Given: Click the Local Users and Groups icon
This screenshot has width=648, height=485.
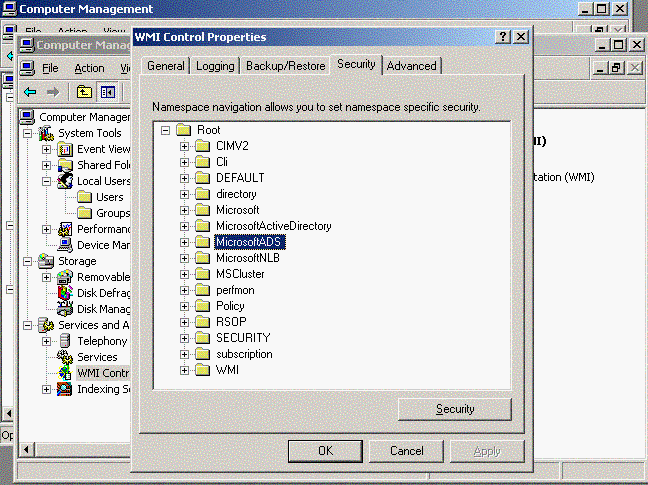Looking at the screenshot, I should tap(65, 181).
